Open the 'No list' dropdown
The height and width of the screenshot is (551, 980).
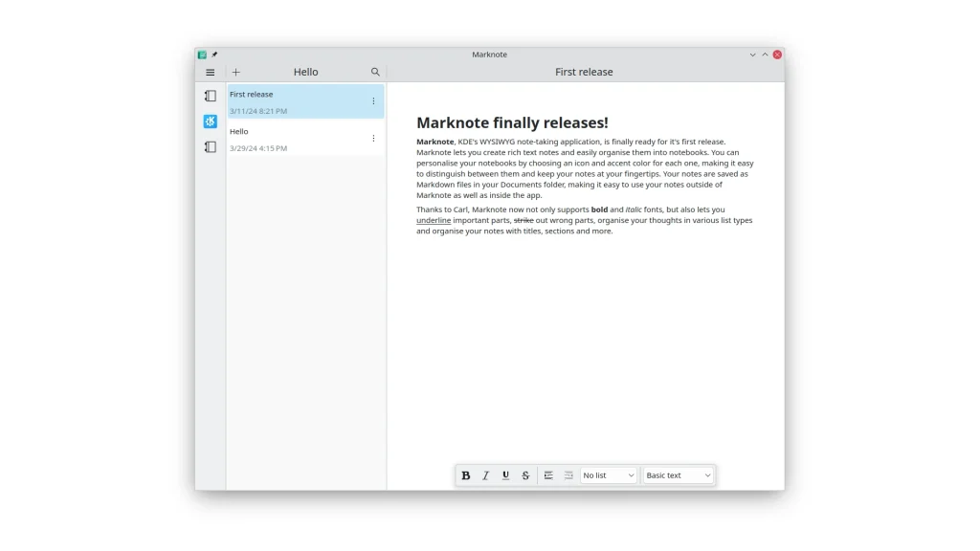609,475
